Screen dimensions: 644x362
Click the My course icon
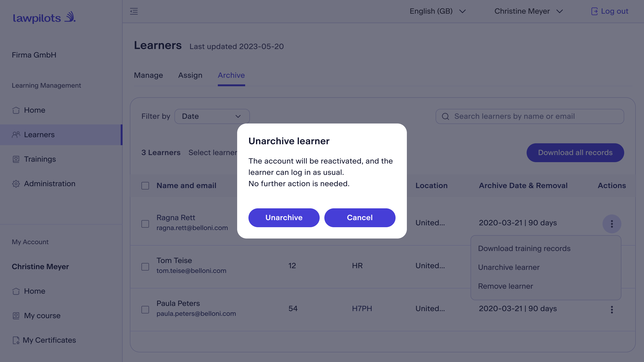click(16, 316)
